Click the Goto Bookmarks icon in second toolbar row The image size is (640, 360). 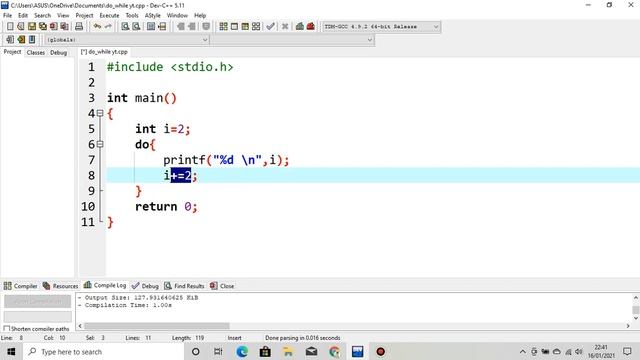[32, 40]
